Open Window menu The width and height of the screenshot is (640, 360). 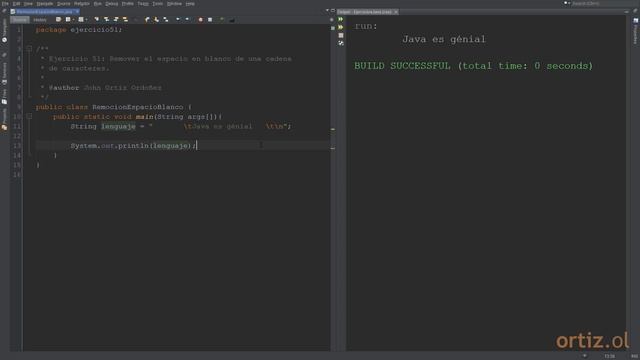(x=174, y=4)
